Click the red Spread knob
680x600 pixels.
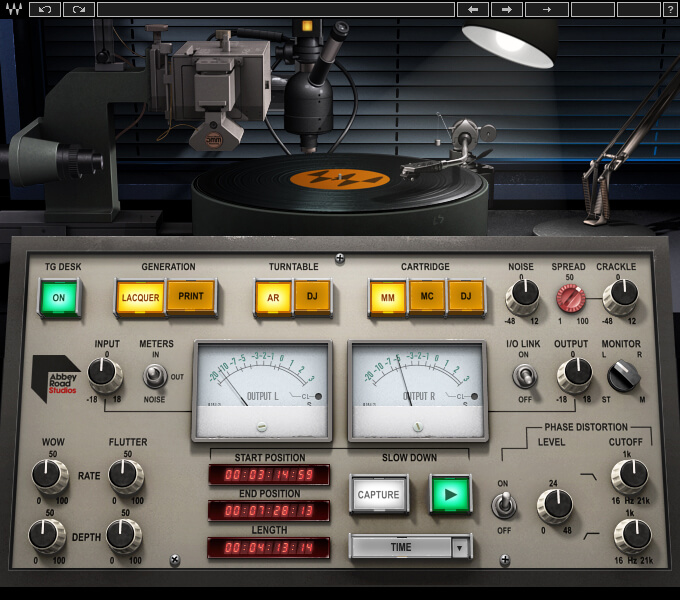[x=569, y=297]
